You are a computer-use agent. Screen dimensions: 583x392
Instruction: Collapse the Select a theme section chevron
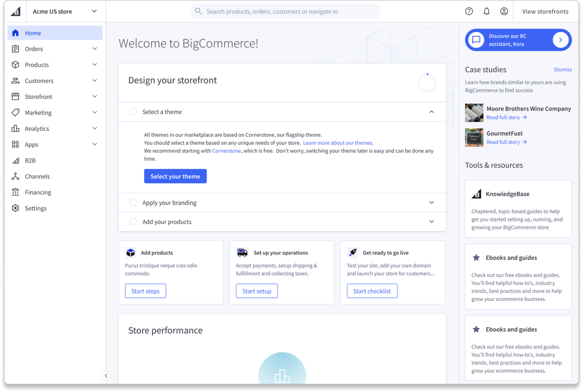coord(431,112)
